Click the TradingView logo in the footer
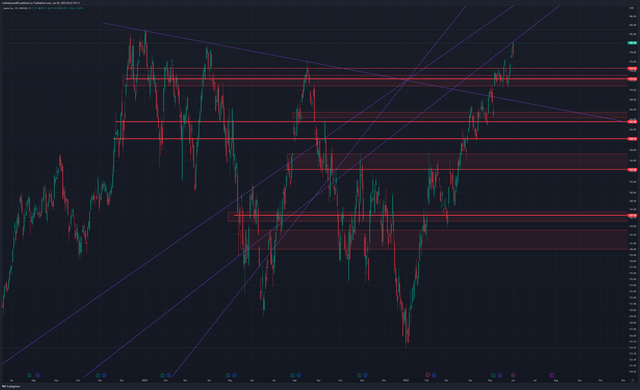Image resolution: width=640 pixels, height=390 pixels. pos(11,386)
